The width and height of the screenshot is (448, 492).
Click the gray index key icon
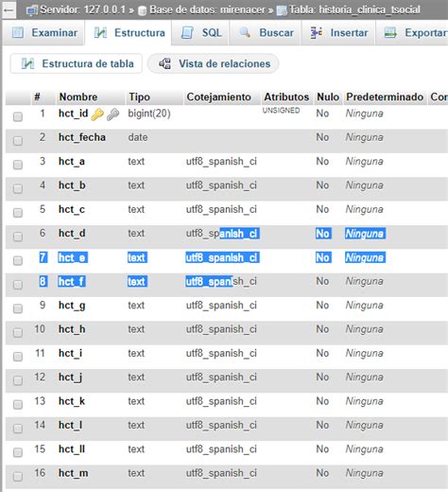[x=112, y=114]
